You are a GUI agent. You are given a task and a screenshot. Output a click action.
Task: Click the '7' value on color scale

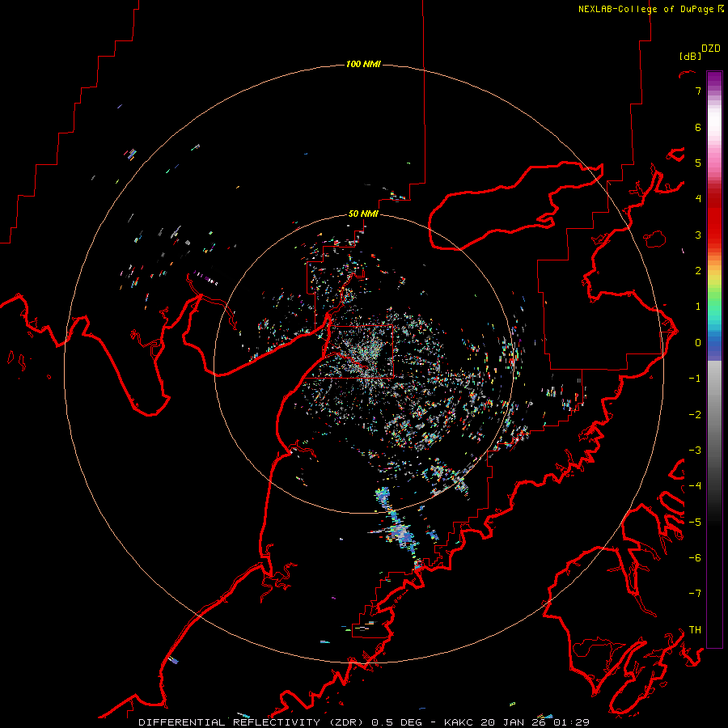(698, 91)
